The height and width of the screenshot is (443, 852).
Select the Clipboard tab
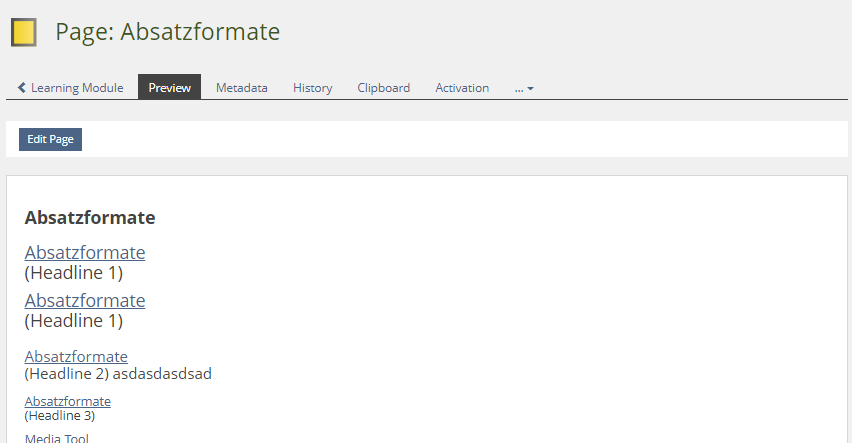(x=383, y=88)
